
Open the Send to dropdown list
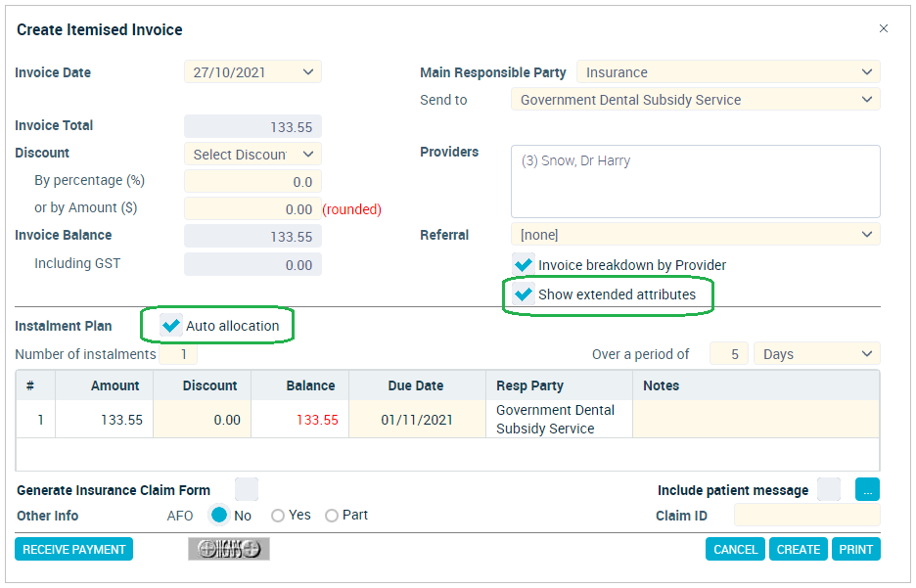click(695, 99)
